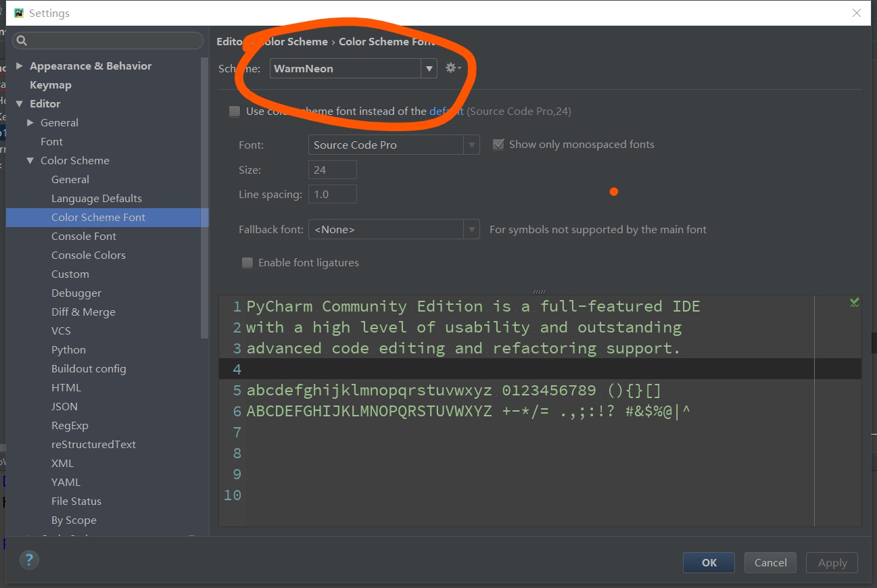Select JSON color scheme page
Screen dimensions: 877x588
64,406
